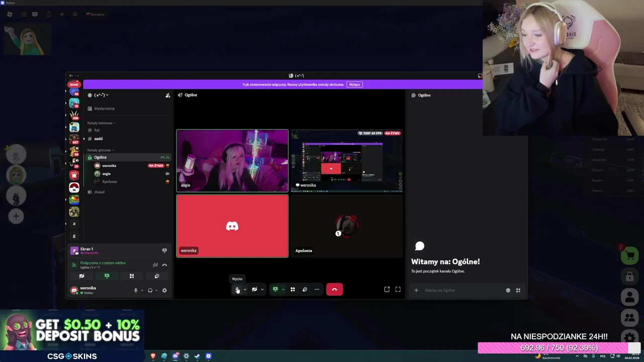Select Ogólne voice channel
The image size is (644, 362).
[x=128, y=157]
